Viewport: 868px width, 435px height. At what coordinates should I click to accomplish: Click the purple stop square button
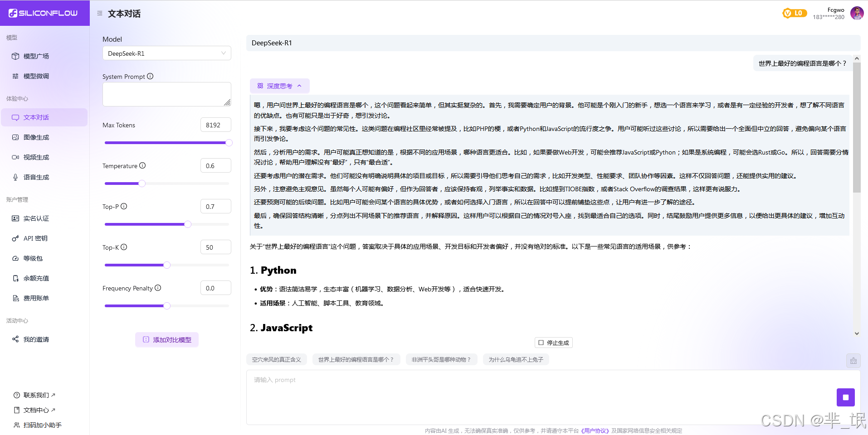[x=846, y=397]
